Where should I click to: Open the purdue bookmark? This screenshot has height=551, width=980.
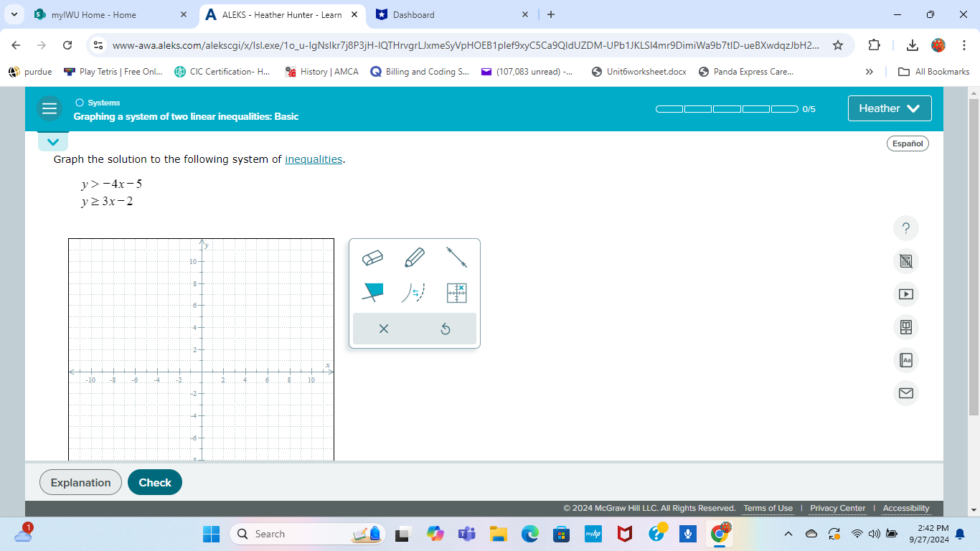(30, 72)
